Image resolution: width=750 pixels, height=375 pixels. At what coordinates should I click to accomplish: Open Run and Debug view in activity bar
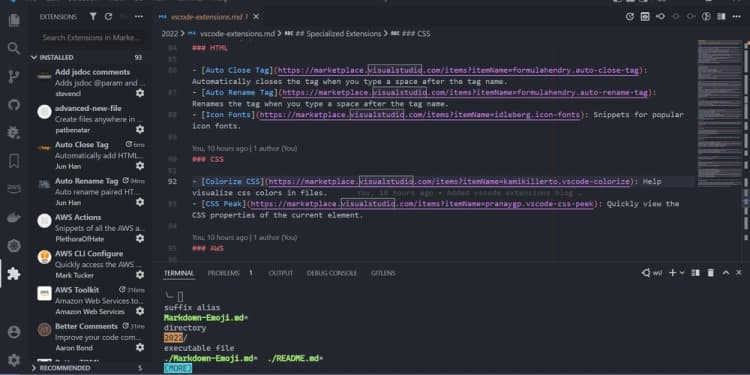(14, 132)
